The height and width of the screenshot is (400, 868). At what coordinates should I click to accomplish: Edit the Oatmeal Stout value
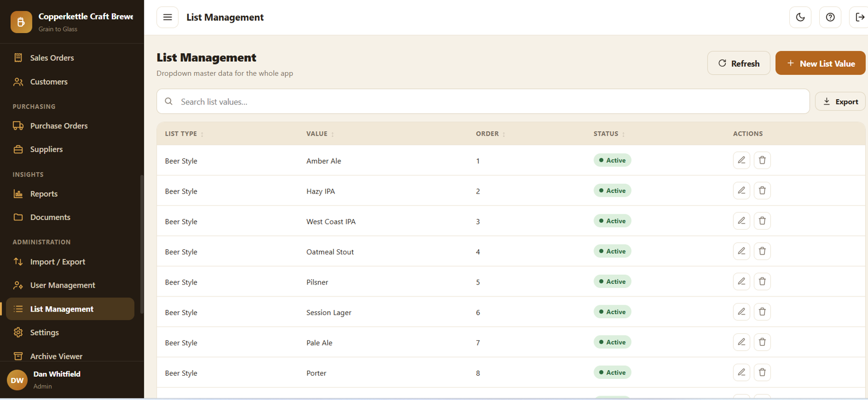pos(741,251)
